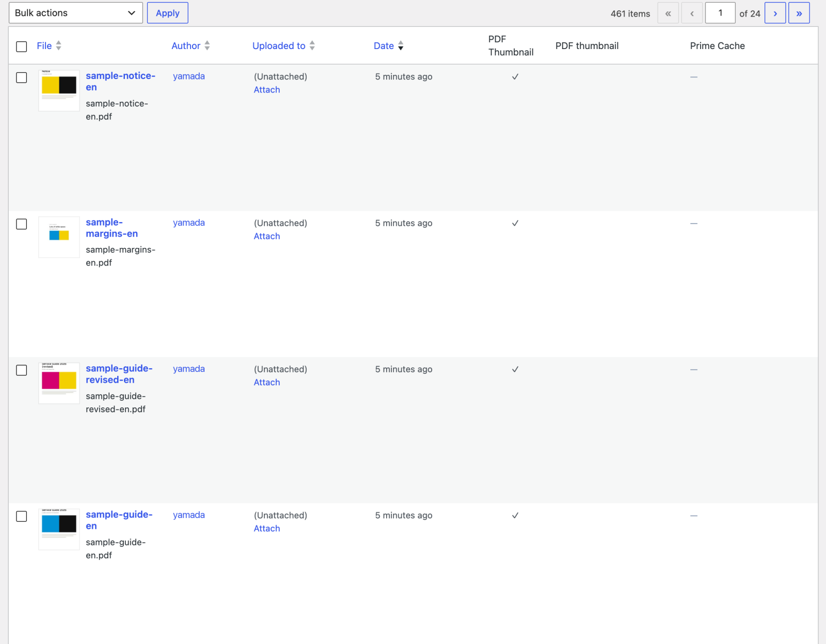
Task: Open the sample-notice-en title link
Action: 121,82
